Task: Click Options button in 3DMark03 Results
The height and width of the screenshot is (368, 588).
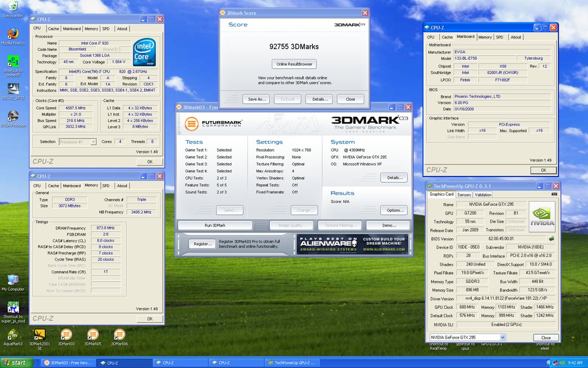Action: tap(395, 210)
